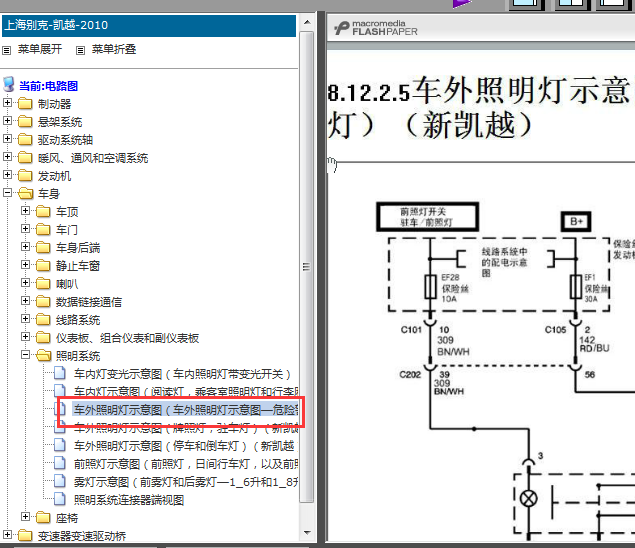Expand the 车顶 subfolder

coord(25,211)
